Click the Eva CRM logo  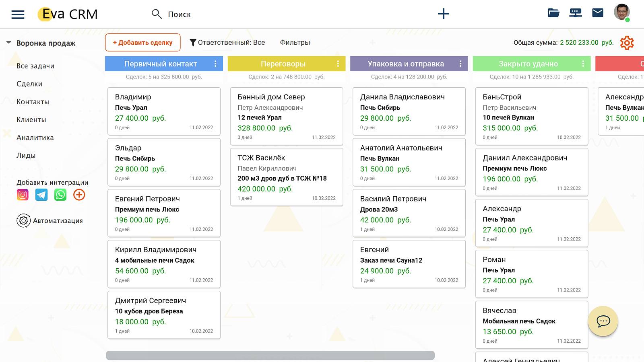coord(68,14)
